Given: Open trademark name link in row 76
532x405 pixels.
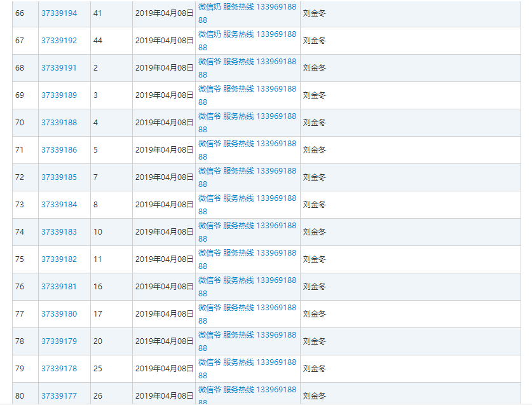Looking at the screenshot, I should click(x=247, y=287).
